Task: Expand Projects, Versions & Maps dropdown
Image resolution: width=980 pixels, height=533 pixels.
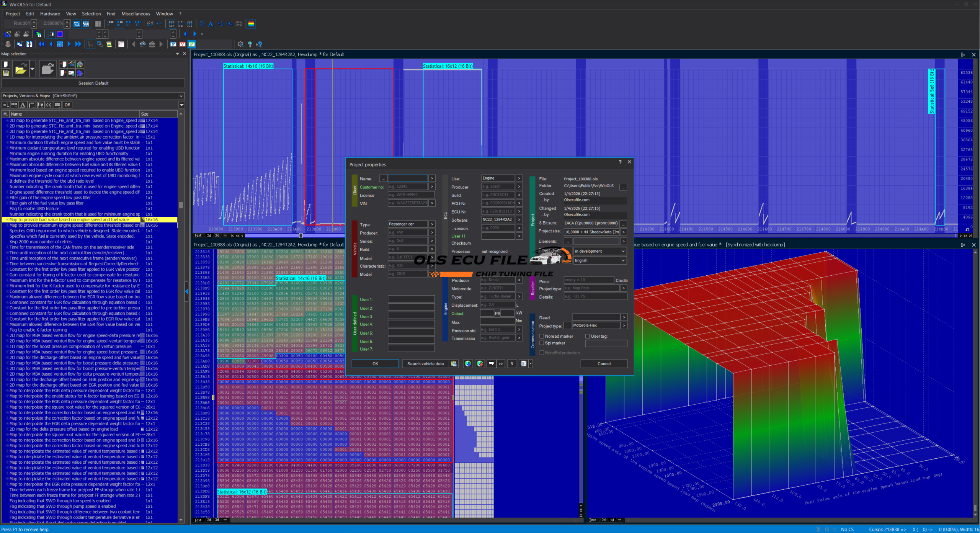Action: 181,96
